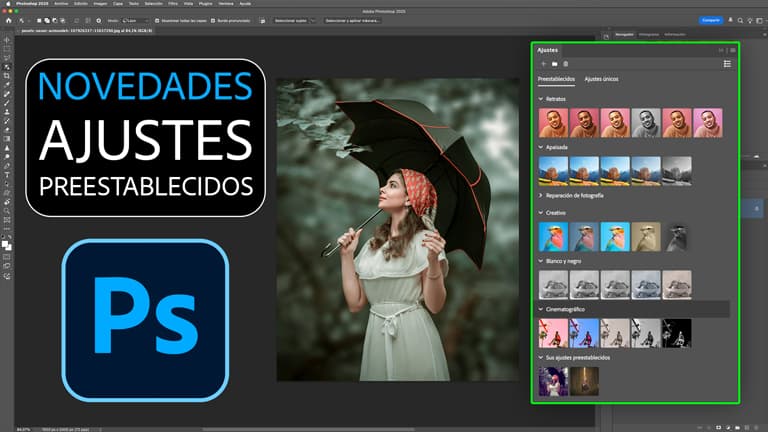Select the Rectangular Marquee tool
768x432 pixels.
pos(7,48)
